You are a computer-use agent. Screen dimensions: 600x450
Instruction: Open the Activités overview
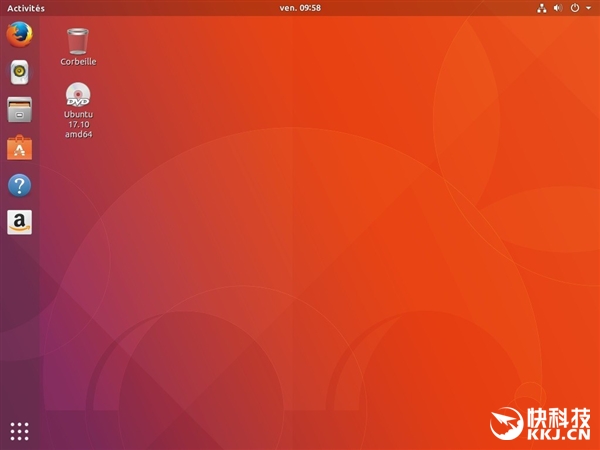(26, 8)
